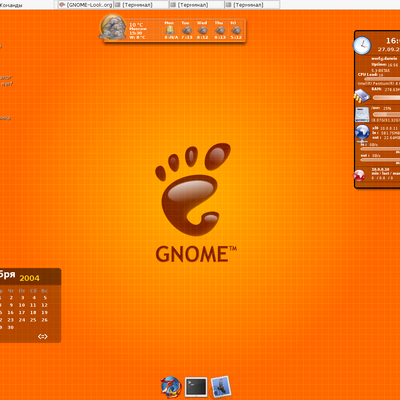The height and width of the screenshot is (400, 400).
Task: Click Tuesday's cloud forecast icon
Action: coord(186,30)
